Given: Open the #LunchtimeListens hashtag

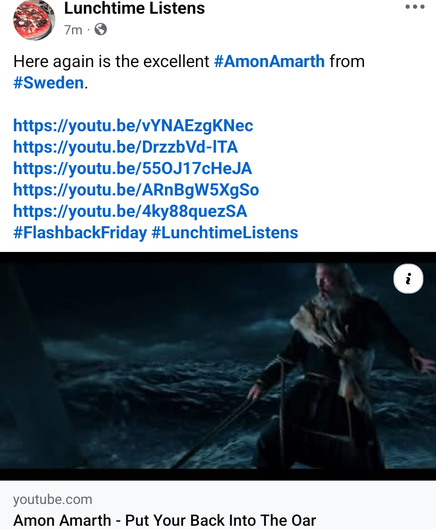Looking at the screenshot, I should (225, 232).
